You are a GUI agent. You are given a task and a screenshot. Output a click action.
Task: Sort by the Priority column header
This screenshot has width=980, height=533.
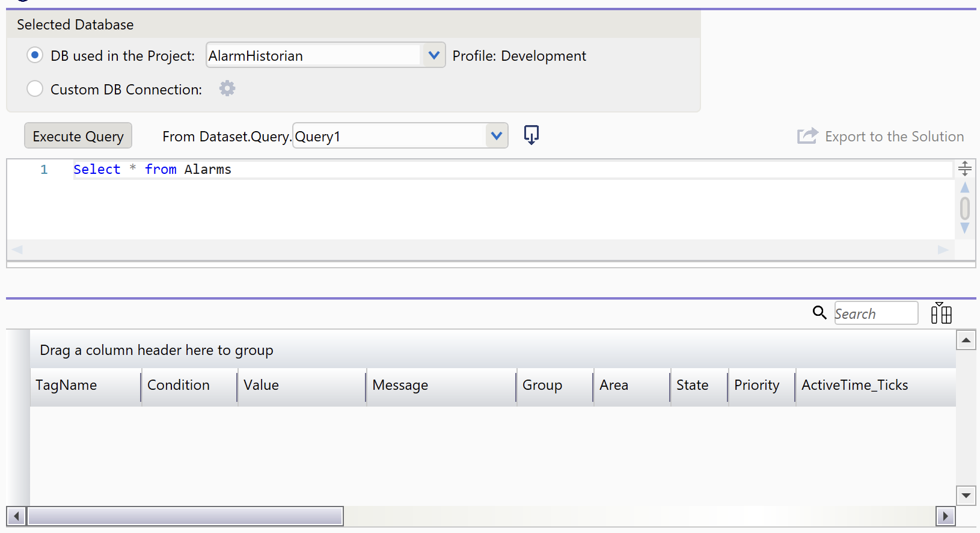tap(756, 386)
